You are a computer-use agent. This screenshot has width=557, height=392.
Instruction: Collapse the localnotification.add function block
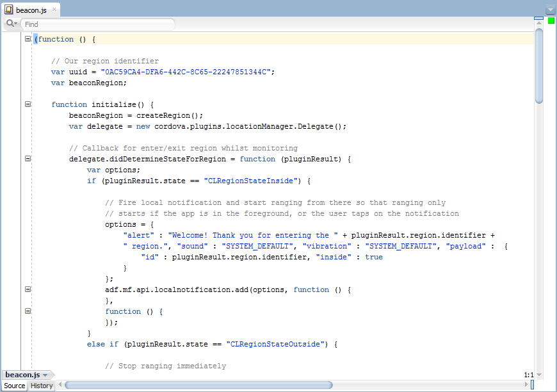(28, 290)
